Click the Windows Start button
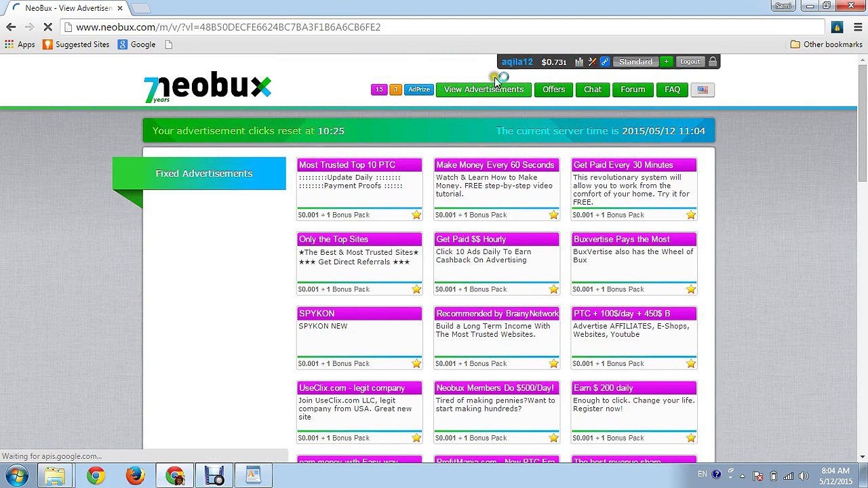868x488 pixels. (17, 475)
